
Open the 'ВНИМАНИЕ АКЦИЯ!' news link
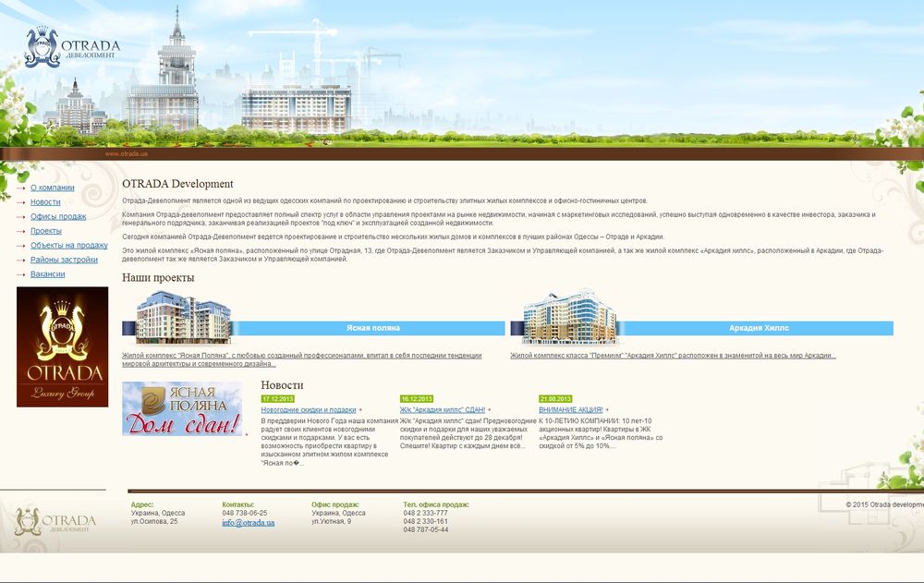[570, 409]
